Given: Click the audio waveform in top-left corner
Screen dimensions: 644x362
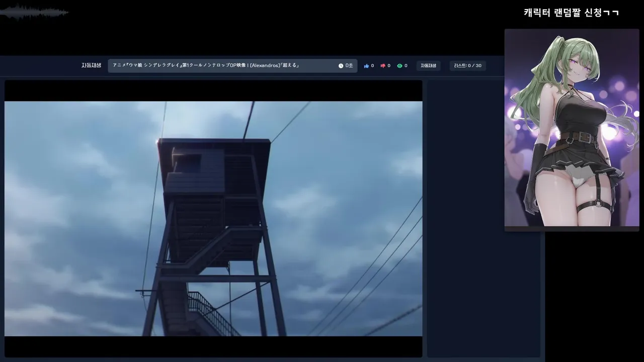Looking at the screenshot, I should pyautogui.click(x=34, y=12).
